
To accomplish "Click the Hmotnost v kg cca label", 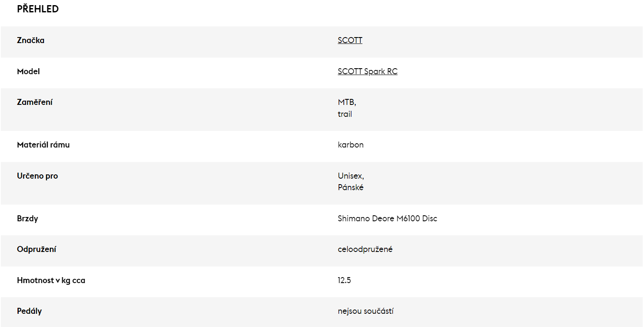I will tap(51, 281).
